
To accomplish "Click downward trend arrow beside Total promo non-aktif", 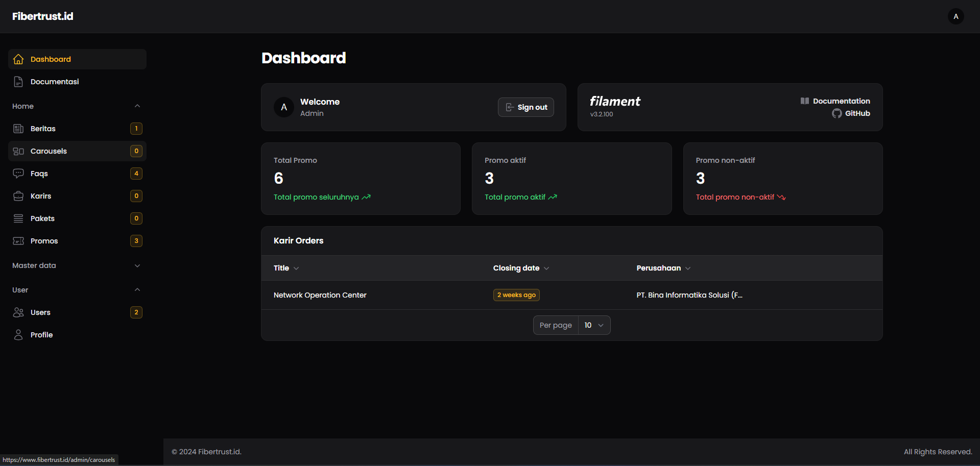I will pyautogui.click(x=781, y=197).
